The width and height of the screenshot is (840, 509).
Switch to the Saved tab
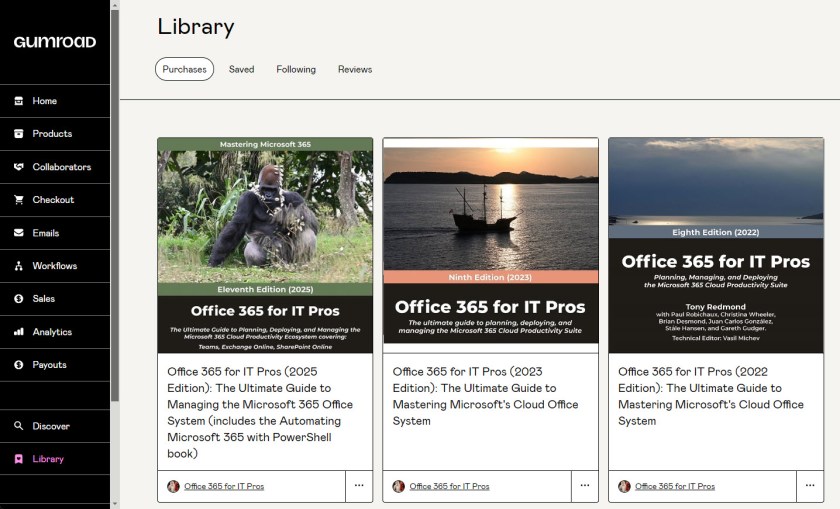[242, 69]
